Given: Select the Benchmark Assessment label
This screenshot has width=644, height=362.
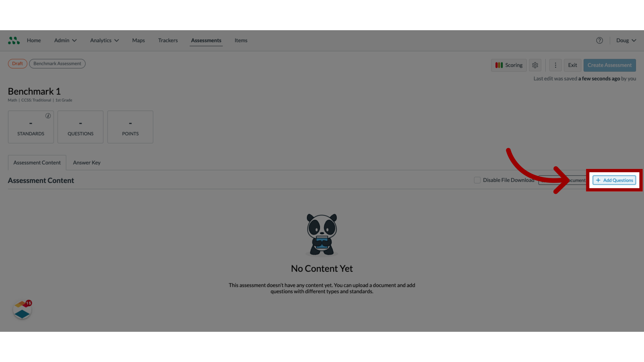Looking at the screenshot, I should click(x=57, y=63).
